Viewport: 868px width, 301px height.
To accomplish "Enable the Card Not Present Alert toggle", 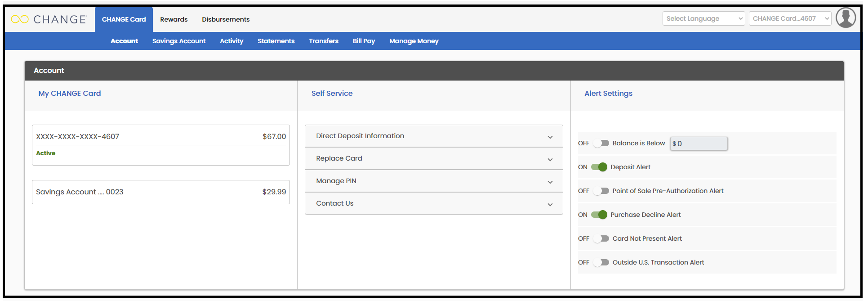I will [x=601, y=238].
